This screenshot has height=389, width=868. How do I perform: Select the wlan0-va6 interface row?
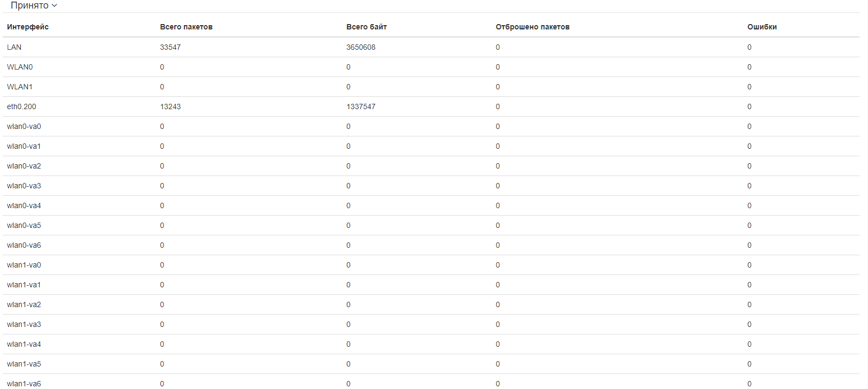click(x=24, y=245)
